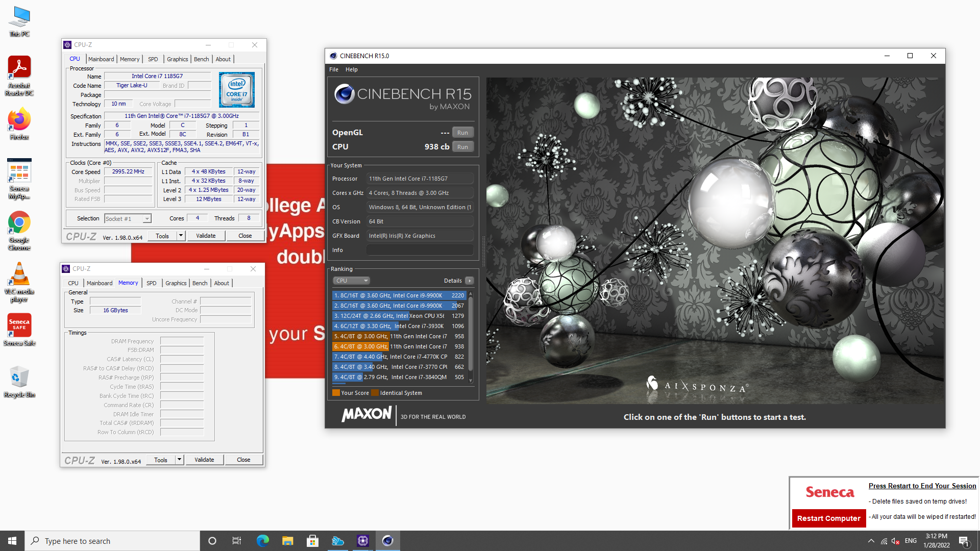This screenshot has width=980, height=551.
Task: Open Cortana circle icon on taskbar
Action: pyautogui.click(x=212, y=541)
